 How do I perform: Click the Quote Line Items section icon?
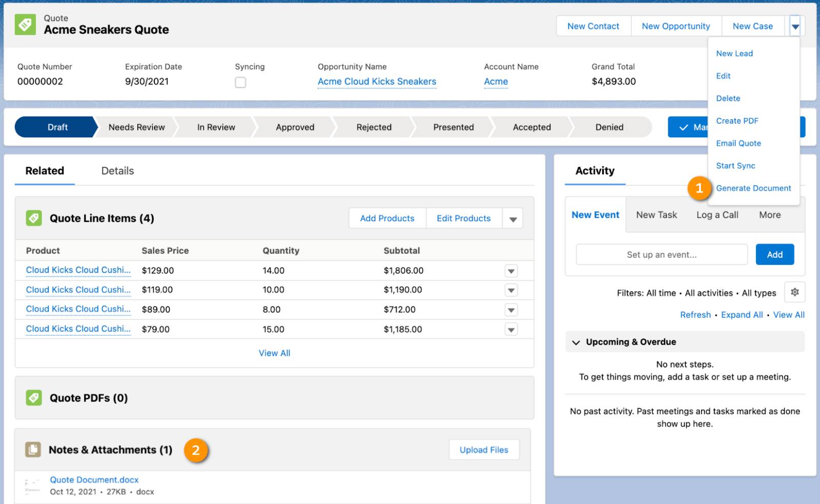coord(34,218)
